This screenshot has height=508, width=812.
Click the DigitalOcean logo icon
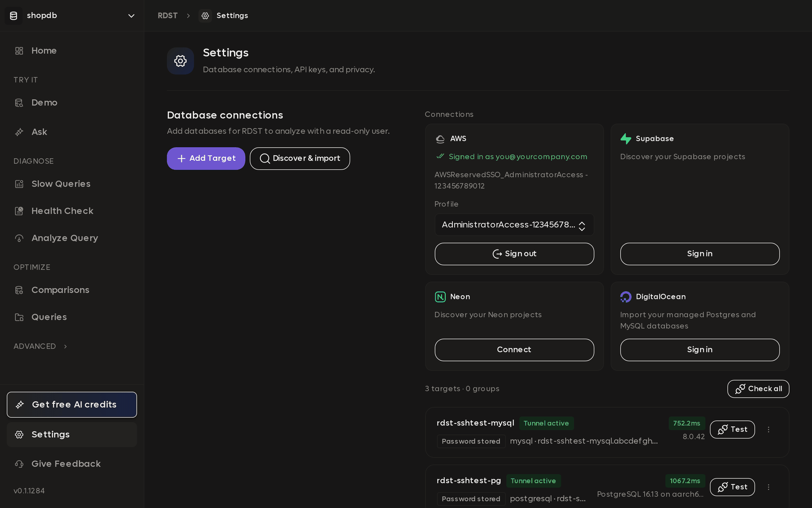pos(626,297)
